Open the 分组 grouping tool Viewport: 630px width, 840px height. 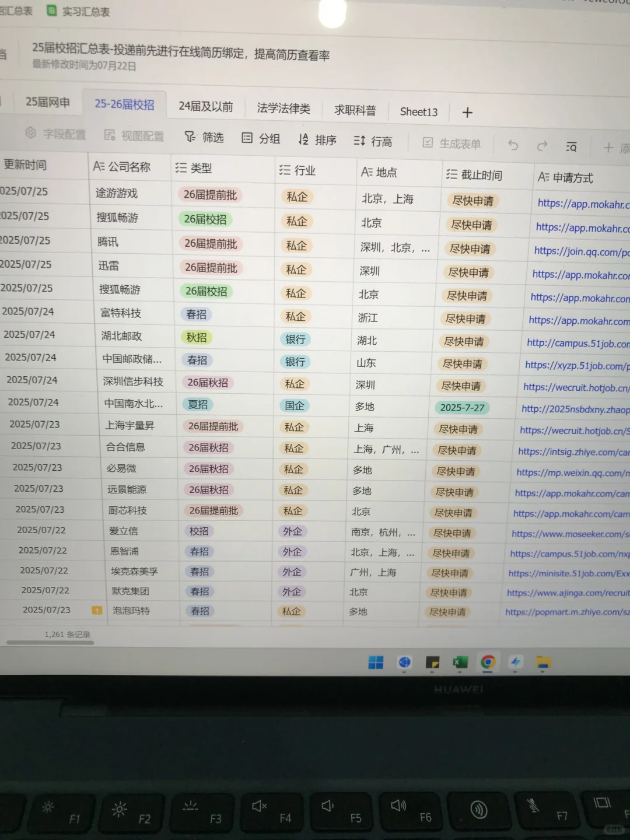(261, 138)
